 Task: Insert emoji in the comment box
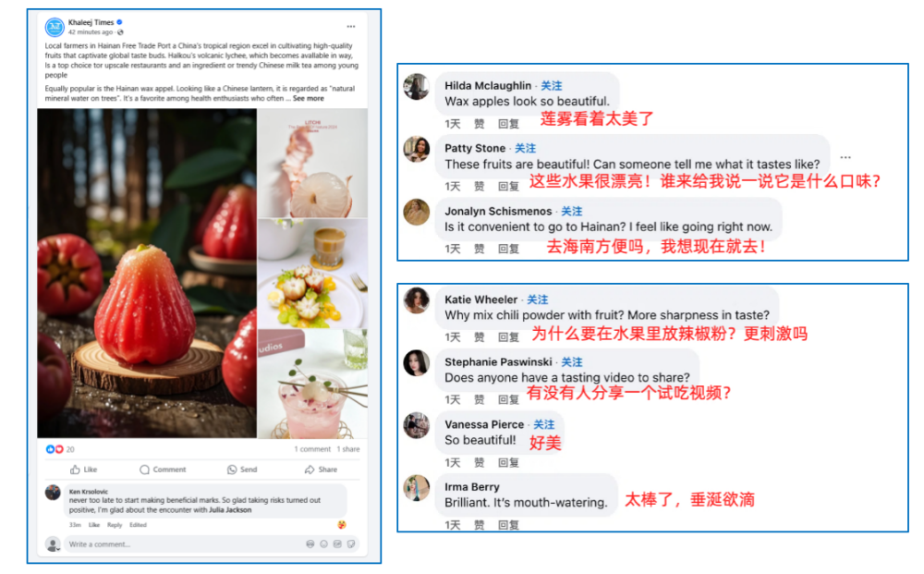[323, 543]
